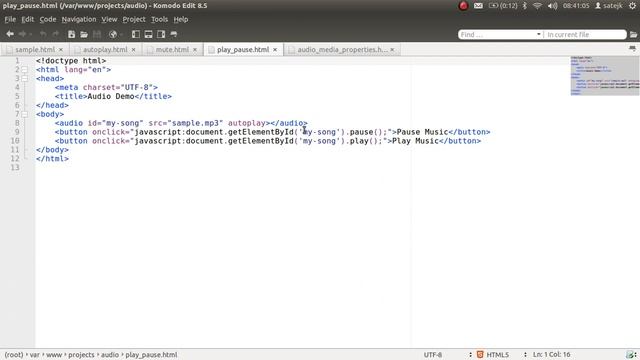The height and width of the screenshot is (360, 640).
Task: Click the code minimap thumbnail
Action: (604, 76)
